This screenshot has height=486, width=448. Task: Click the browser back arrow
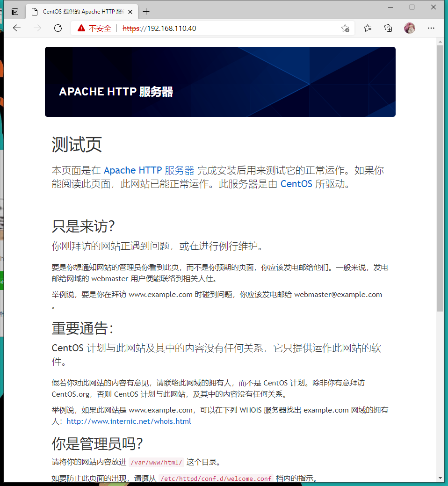17,28
